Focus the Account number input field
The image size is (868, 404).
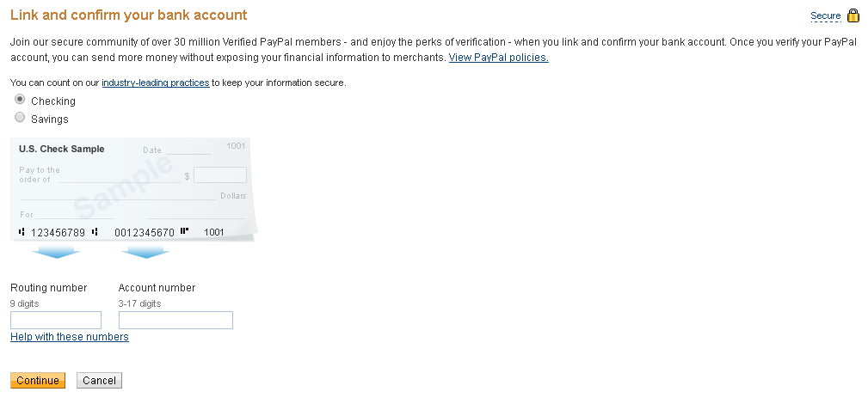tap(175, 320)
